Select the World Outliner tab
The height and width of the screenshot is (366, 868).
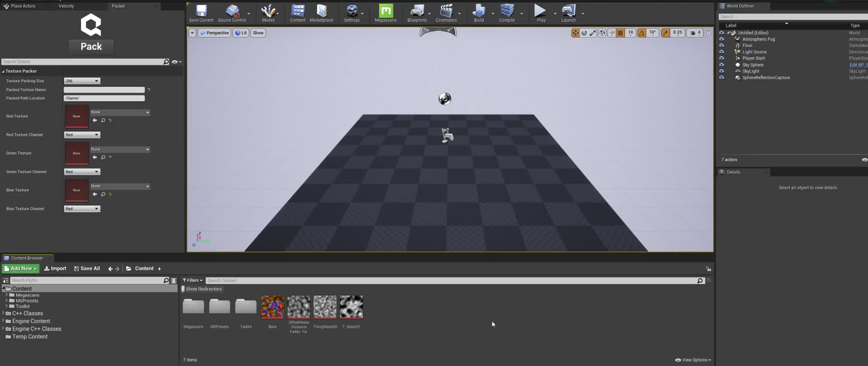point(740,6)
